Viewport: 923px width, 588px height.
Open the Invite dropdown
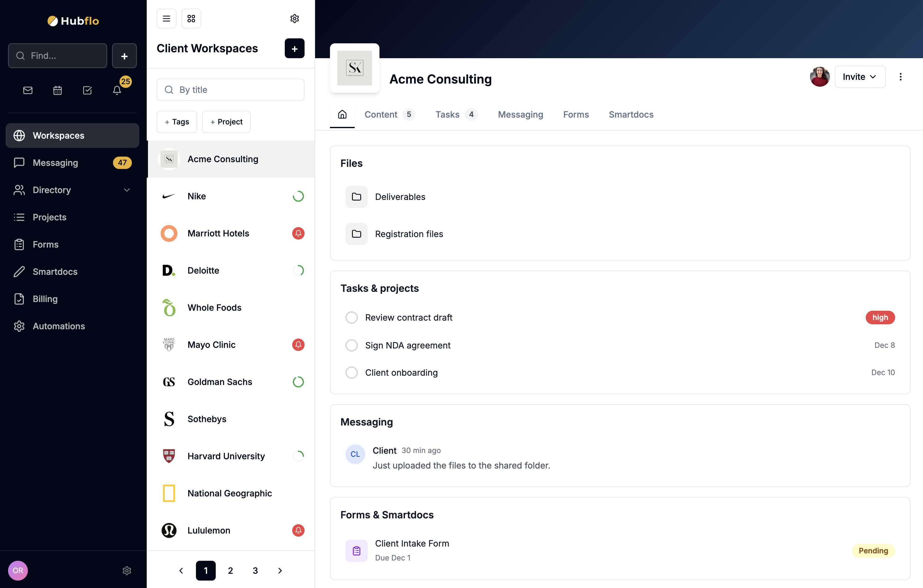click(x=860, y=77)
